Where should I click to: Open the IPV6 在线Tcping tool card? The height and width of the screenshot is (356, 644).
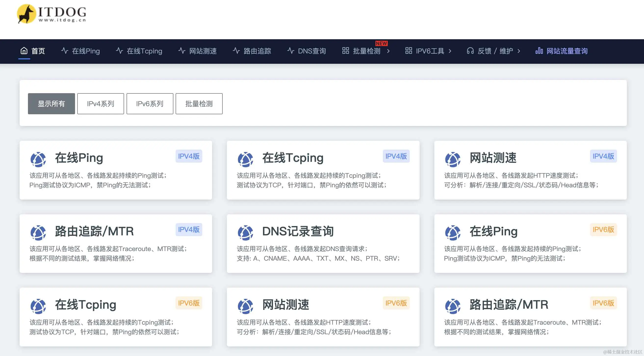click(x=86, y=305)
